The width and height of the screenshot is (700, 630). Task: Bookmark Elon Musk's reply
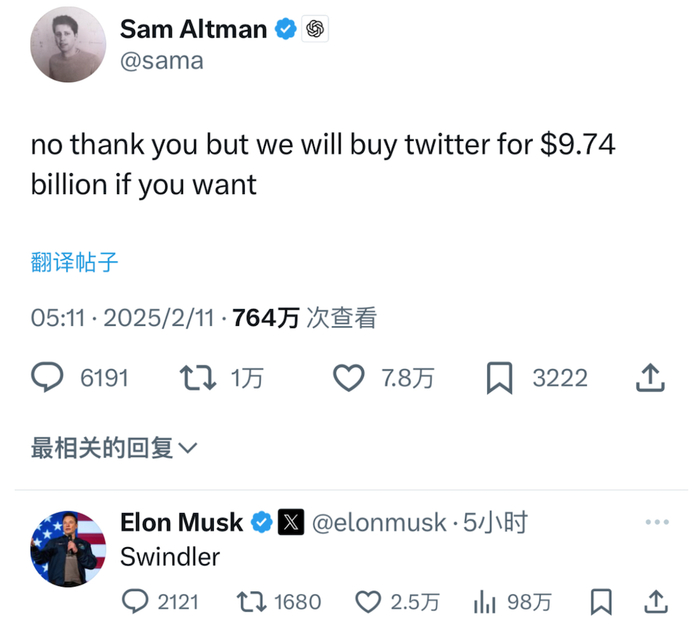tap(601, 601)
